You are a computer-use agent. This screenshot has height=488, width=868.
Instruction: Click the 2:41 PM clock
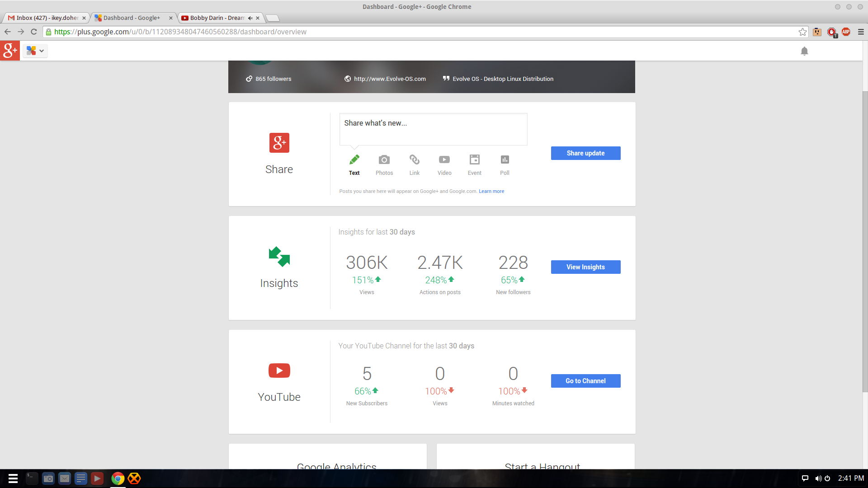[851, 479]
